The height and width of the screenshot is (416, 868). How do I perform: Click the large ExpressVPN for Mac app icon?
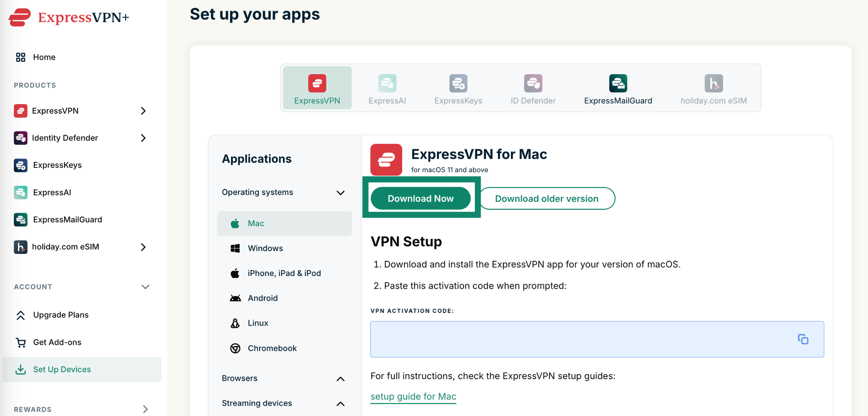[x=386, y=160]
